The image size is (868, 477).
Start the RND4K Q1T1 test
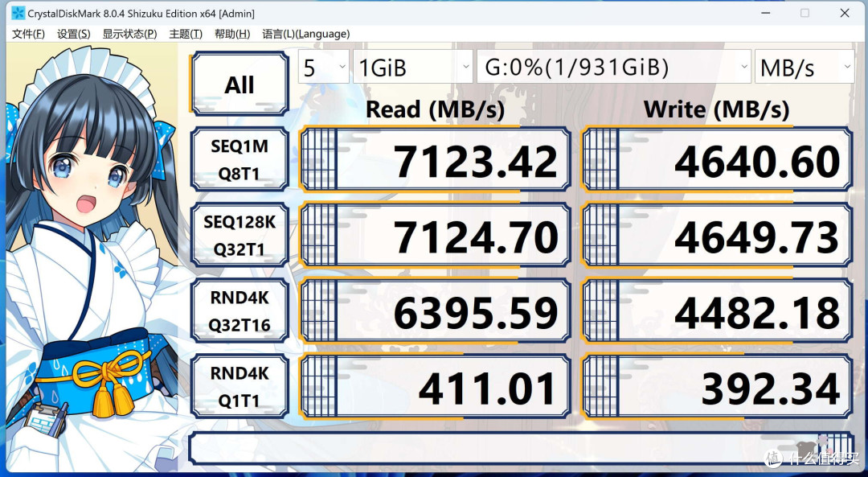240,387
